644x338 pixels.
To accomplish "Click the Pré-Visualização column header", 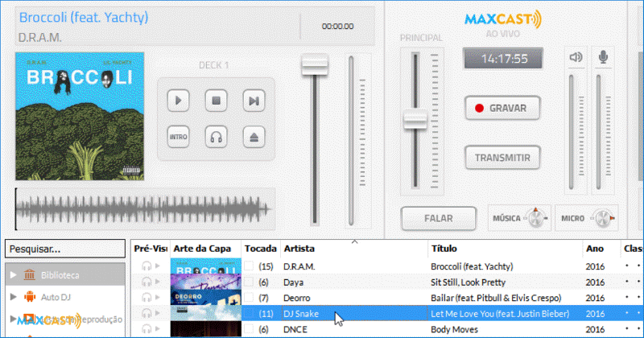I will 151,249.
